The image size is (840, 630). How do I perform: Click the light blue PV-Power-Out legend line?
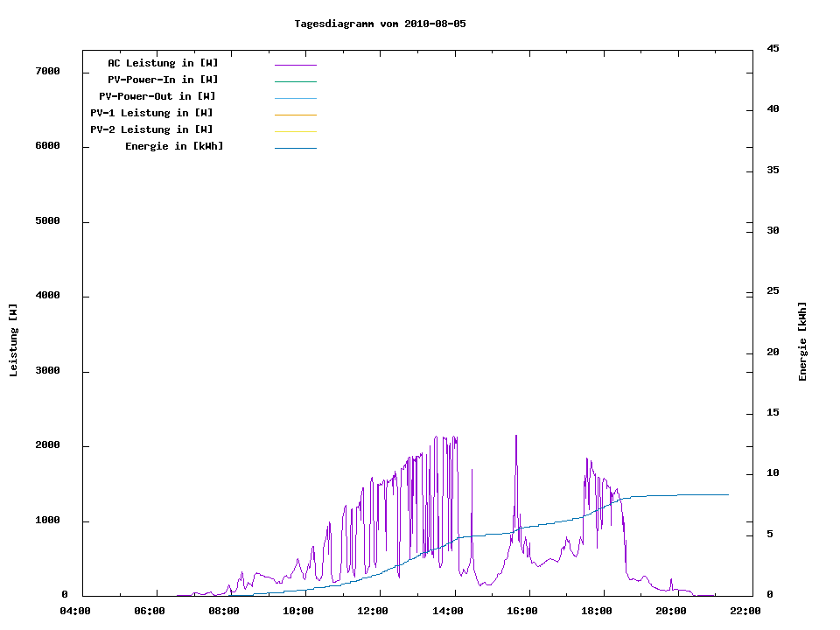click(x=295, y=98)
